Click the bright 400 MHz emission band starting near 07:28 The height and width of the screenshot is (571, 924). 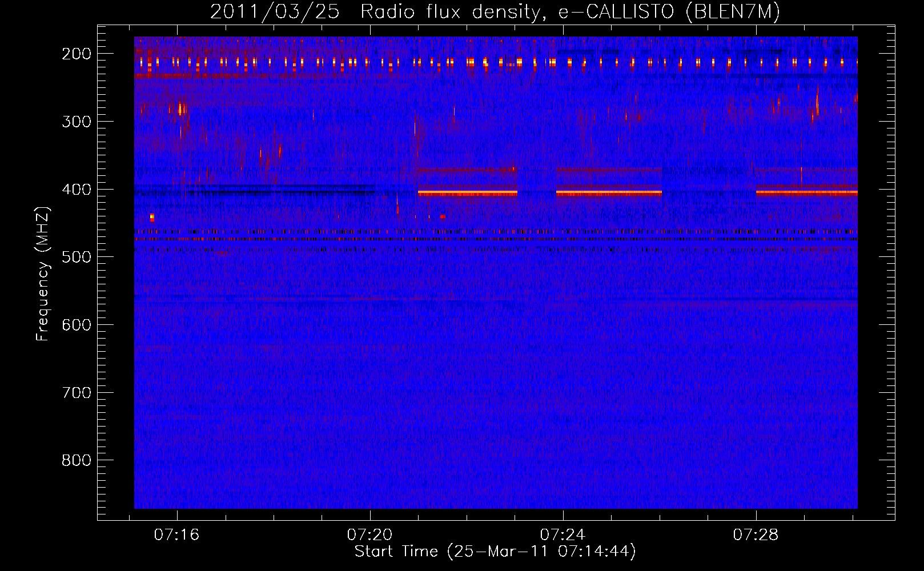click(x=807, y=193)
